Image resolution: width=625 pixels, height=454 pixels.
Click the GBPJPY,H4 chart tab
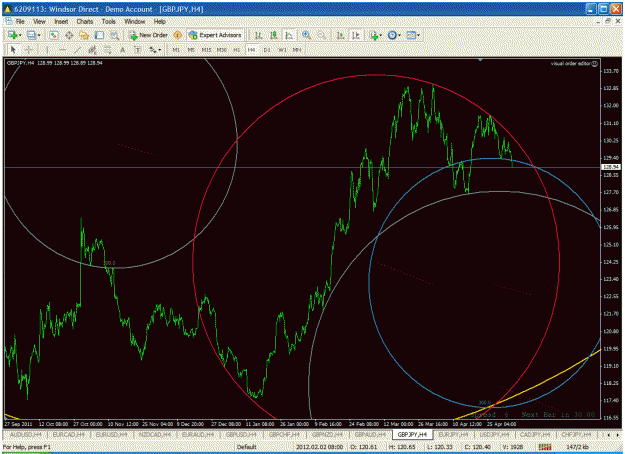point(412,434)
